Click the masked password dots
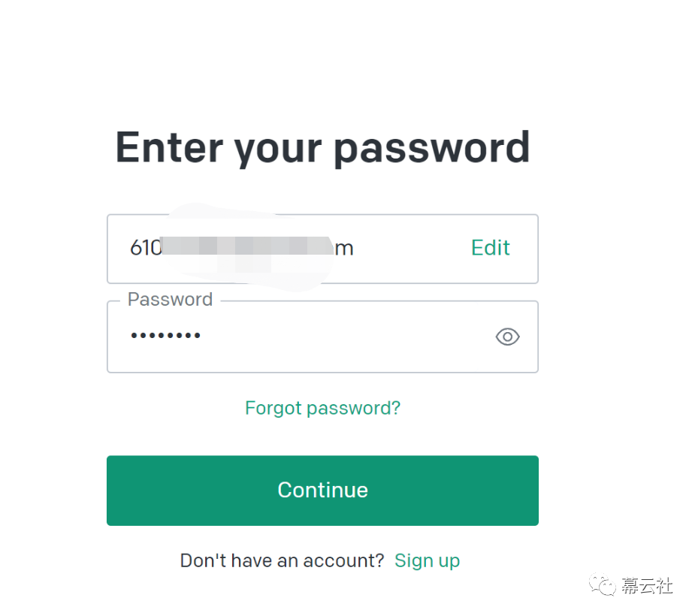 165,336
